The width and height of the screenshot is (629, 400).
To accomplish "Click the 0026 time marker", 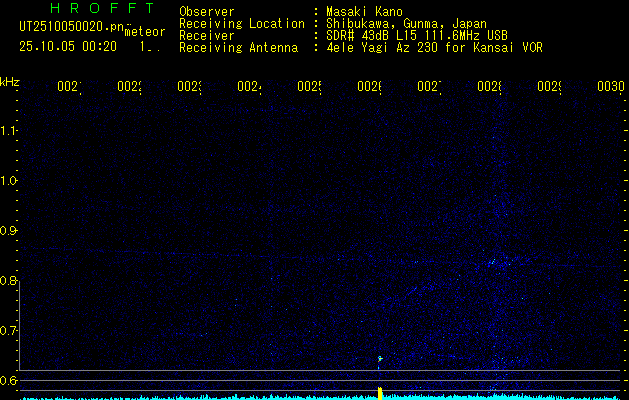I will point(369,86).
